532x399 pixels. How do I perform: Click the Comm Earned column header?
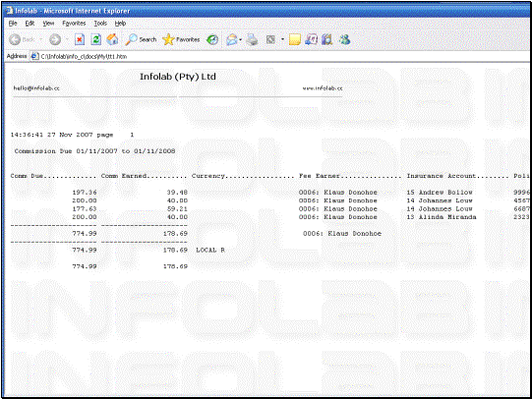click(x=144, y=176)
